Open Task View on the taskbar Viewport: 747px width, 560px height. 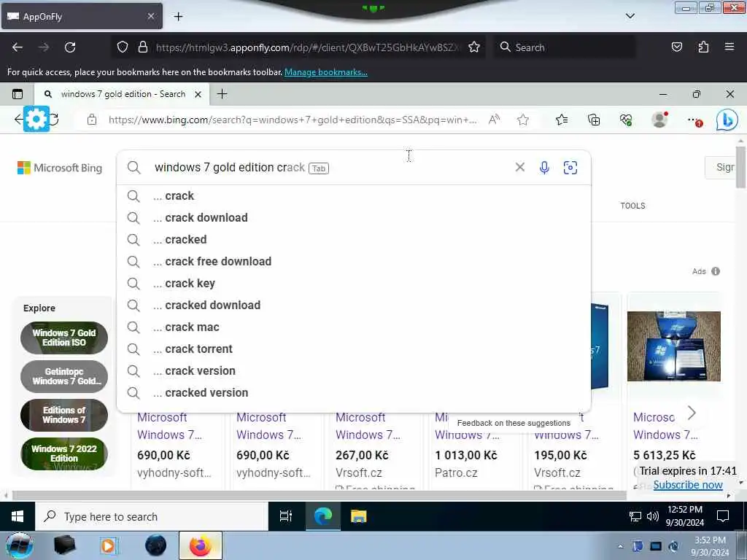click(286, 516)
